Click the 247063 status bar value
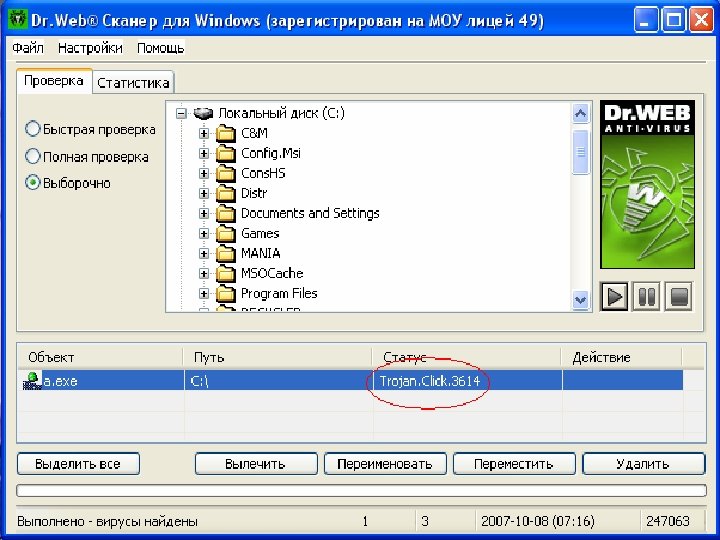 click(x=668, y=521)
